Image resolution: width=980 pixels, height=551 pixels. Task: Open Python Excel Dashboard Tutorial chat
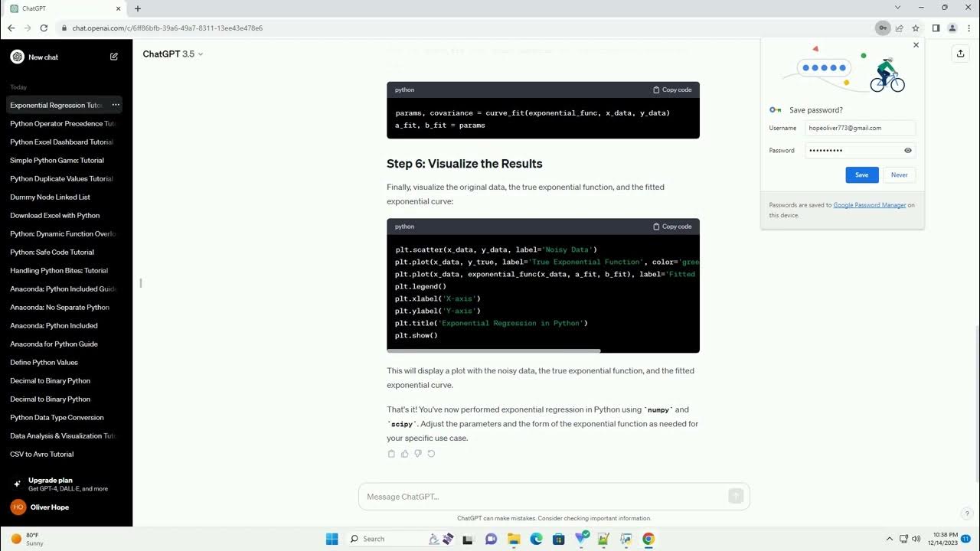tap(63, 142)
